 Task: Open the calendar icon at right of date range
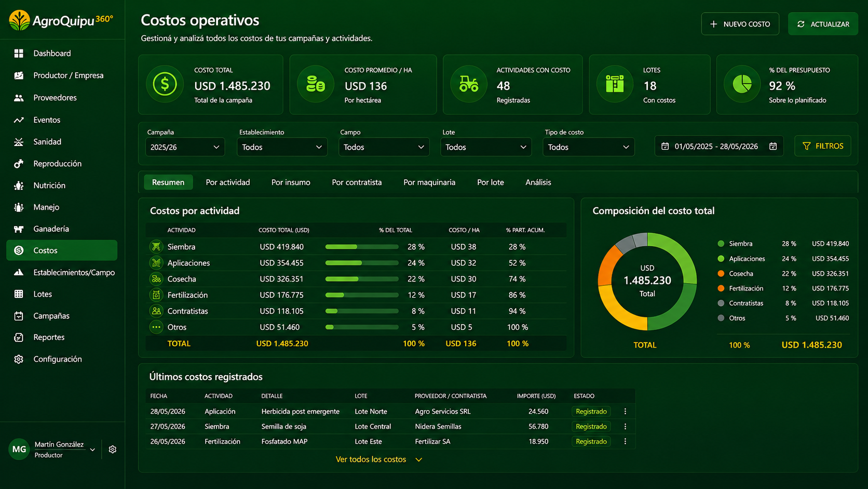tap(773, 147)
